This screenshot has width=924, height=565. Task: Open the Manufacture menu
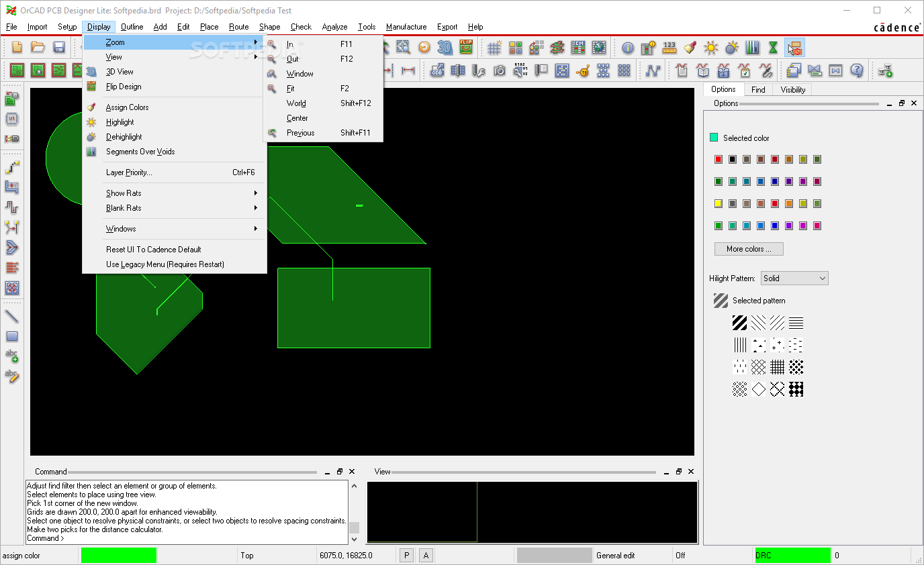[x=406, y=27]
